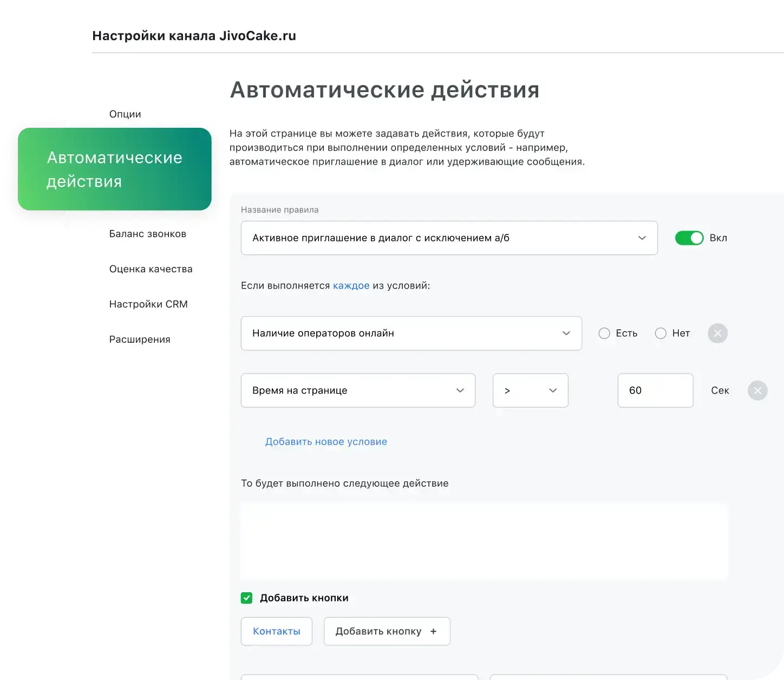784x680 pixels.
Task: Delete the 'Время на странице' condition
Action: (757, 390)
